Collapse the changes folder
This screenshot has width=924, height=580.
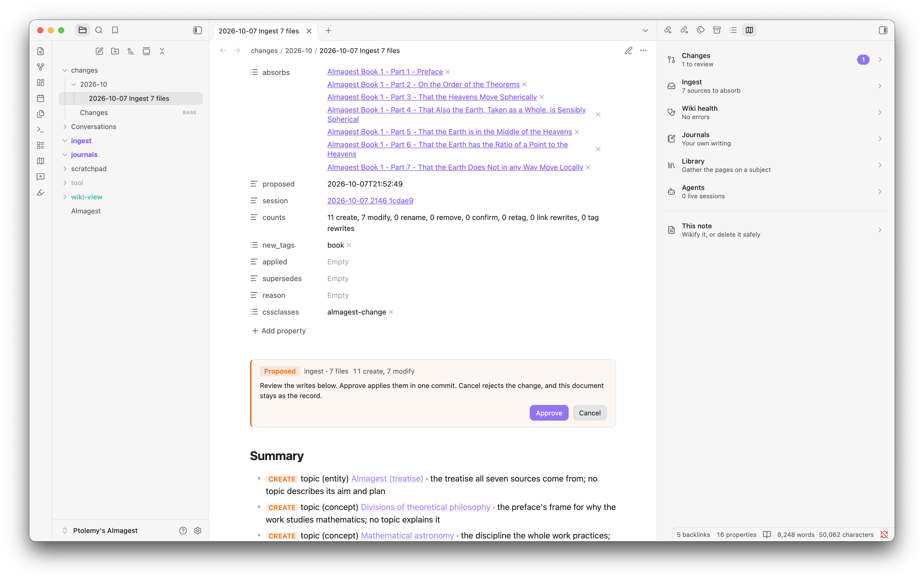click(65, 70)
